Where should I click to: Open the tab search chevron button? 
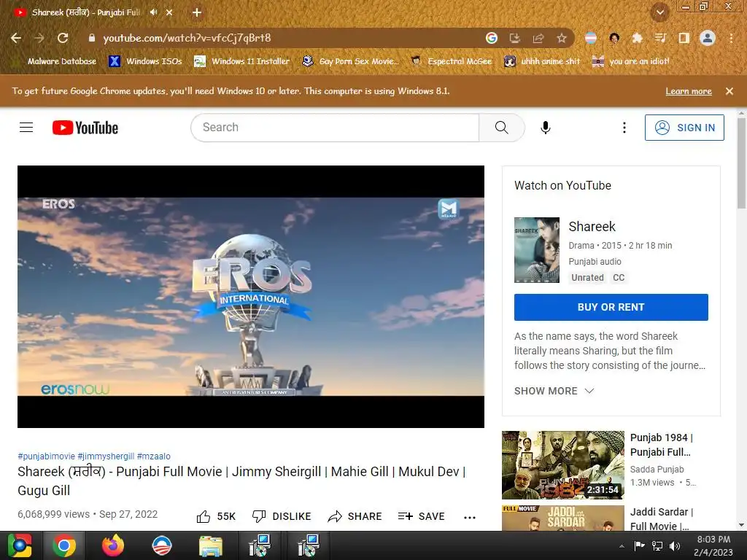[x=659, y=12]
